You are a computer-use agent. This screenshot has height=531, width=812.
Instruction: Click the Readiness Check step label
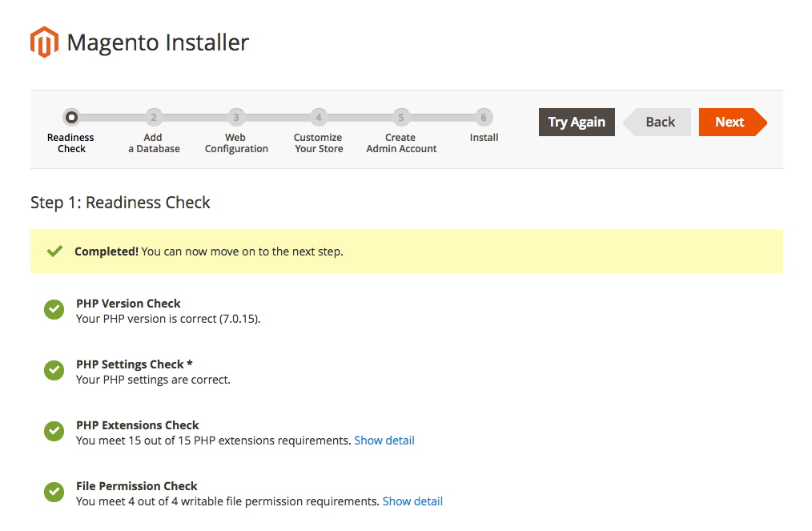click(x=71, y=143)
